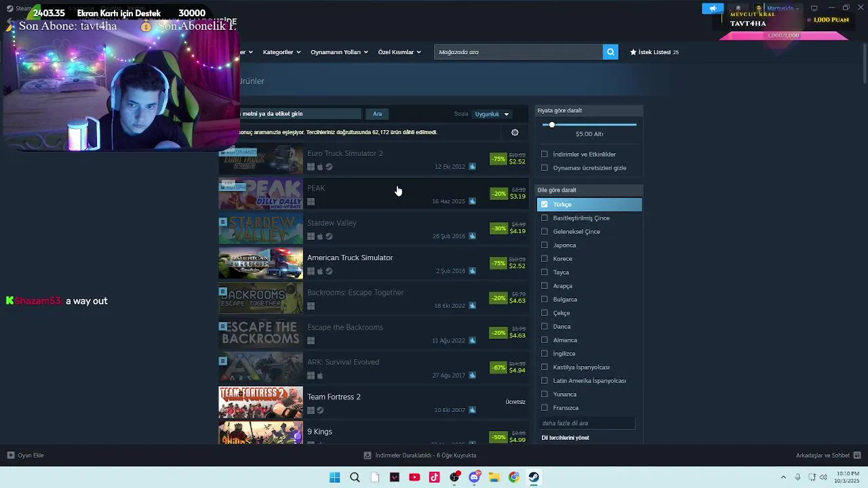Open File Explorer from the taskbar
The width and height of the screenshot is (868, 488).
point(494,477)
